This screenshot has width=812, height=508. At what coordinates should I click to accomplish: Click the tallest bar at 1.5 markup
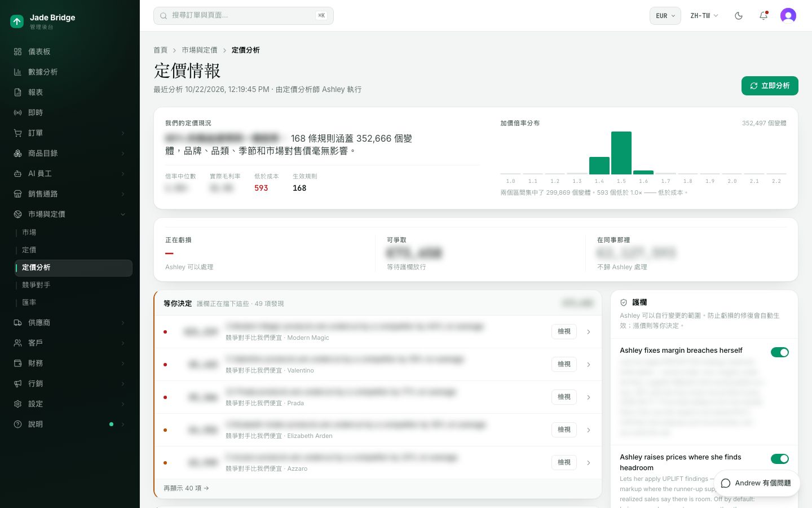coord(621,153)
